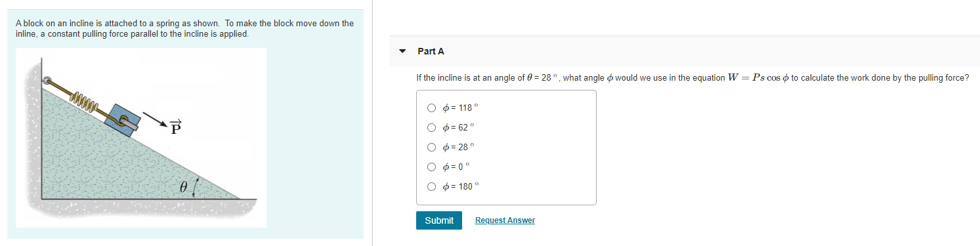Pick the φ = 28° radio button
The width and height of the screenshot is (980, 246).
pyautogui.click(x=431, y=147)
